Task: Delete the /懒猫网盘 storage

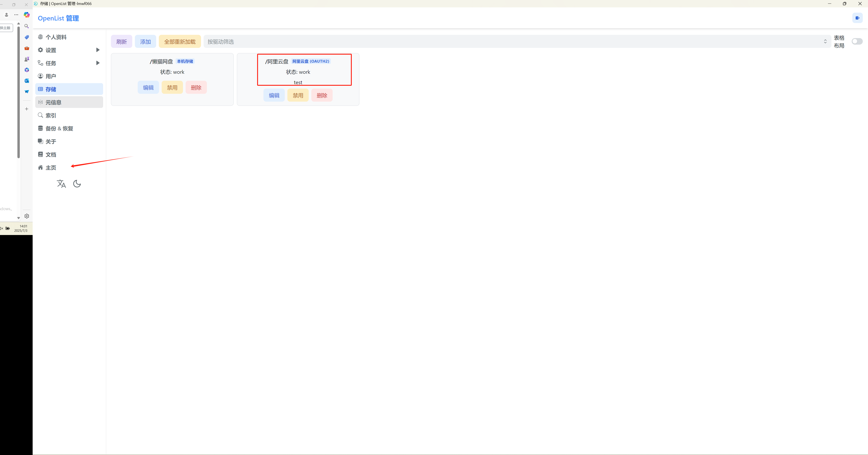Action: coord(196,88)
